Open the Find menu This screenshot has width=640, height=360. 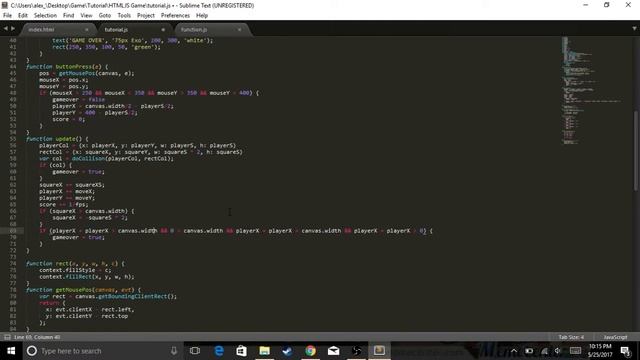click(x=69, y=16)
